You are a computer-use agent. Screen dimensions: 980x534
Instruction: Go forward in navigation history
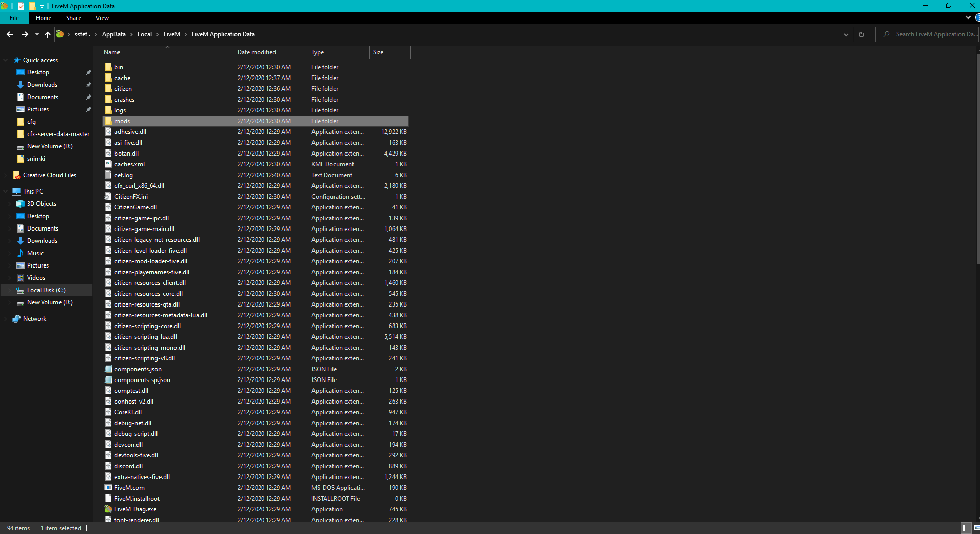click(25, 34)
